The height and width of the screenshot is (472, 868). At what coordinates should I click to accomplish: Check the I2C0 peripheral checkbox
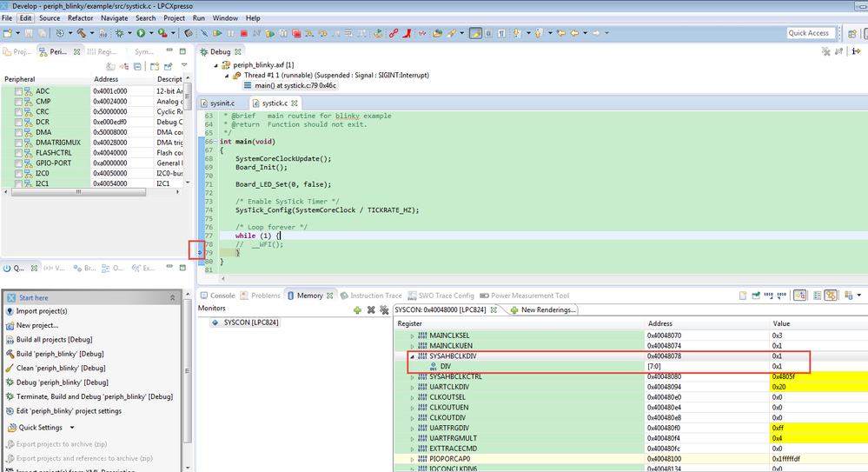coord(18,173)
